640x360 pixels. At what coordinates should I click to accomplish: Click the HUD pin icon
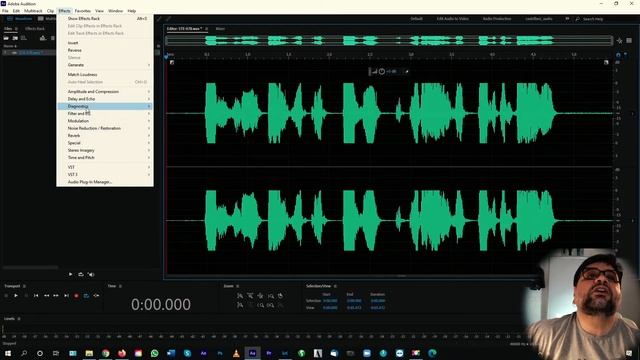point(406,71)
